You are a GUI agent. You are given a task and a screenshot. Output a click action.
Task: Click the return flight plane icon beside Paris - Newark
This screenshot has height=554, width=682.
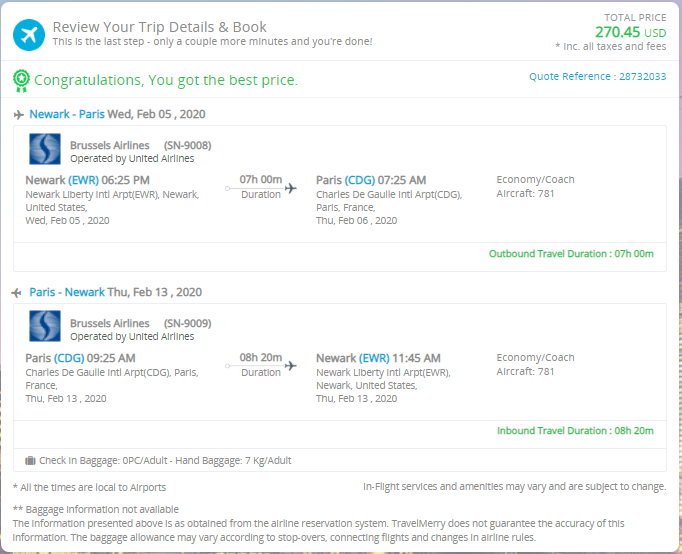19,293
